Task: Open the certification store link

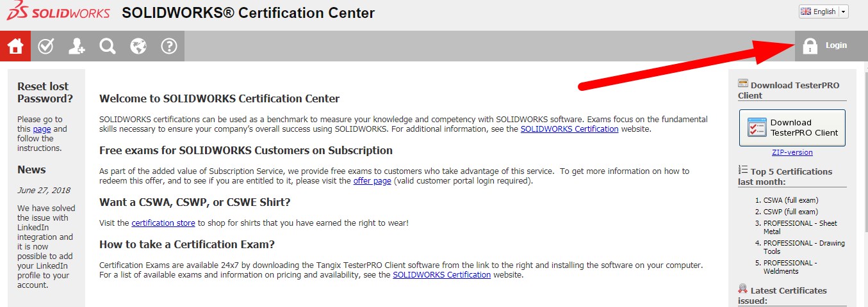Action: 164,223
